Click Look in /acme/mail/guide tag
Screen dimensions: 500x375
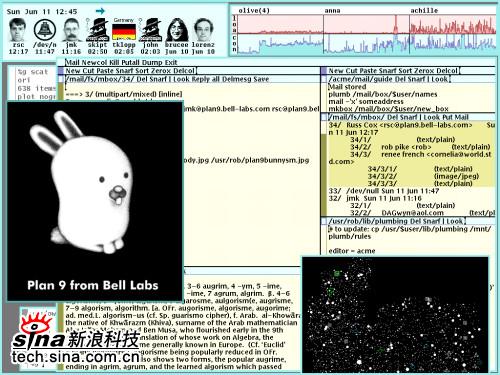tap(439, 79)
